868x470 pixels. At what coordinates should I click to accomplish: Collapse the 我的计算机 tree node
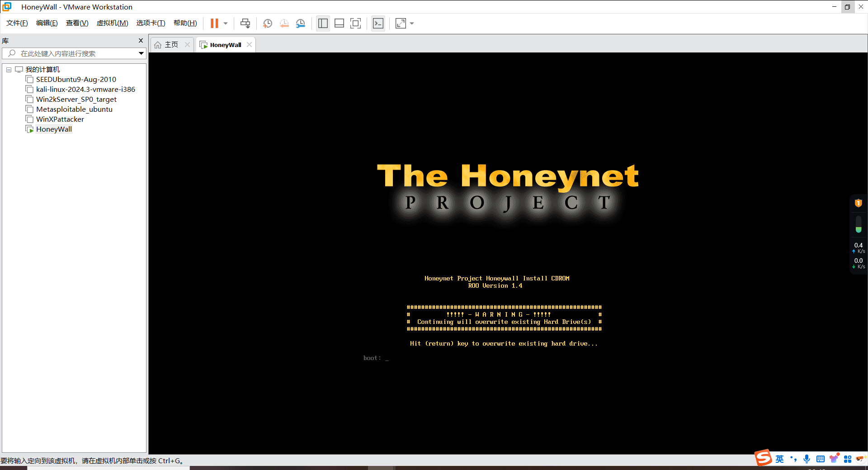click(x=9, y=70)
